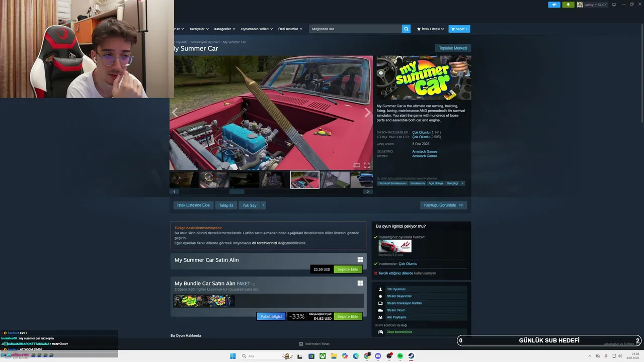
Task: Show previous screenshot with left arrow on image
Action: point(175,113)
